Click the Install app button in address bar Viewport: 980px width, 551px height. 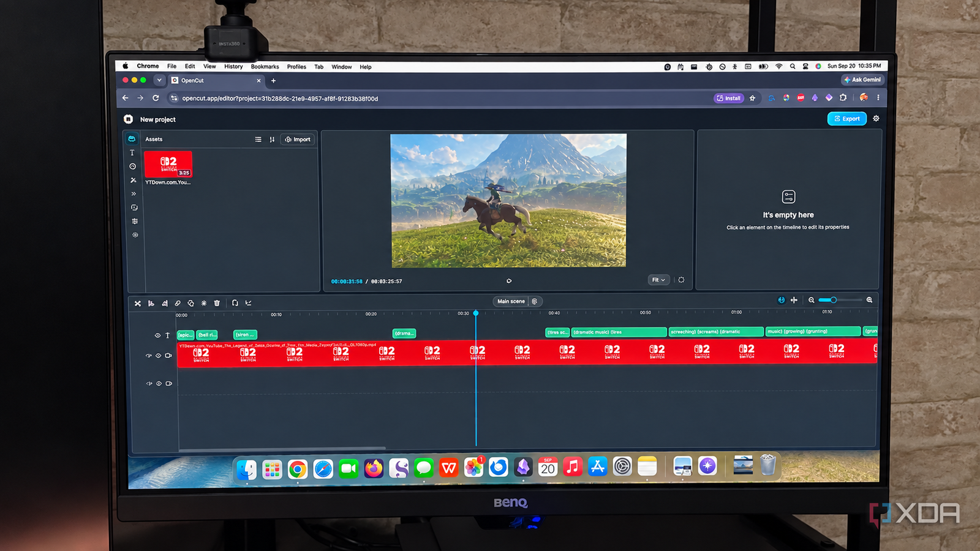(729, 98)
